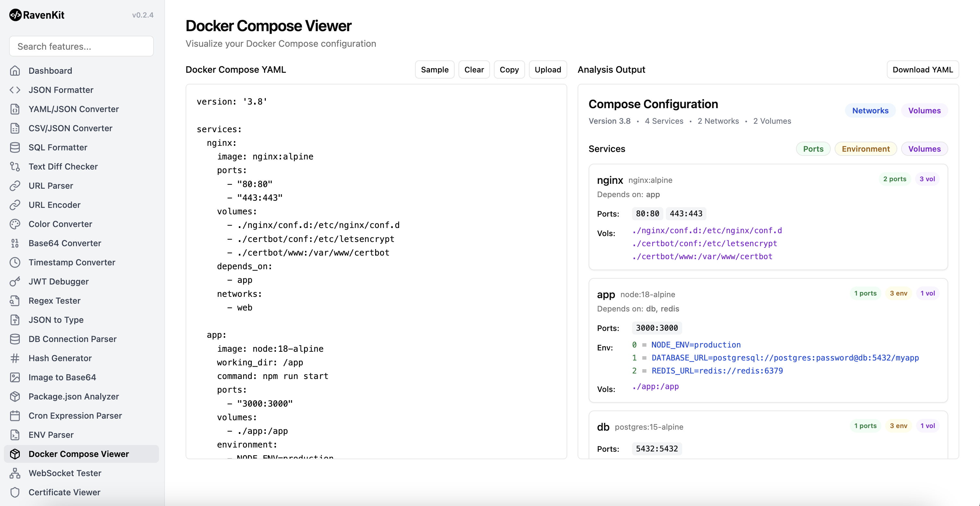
Task: Click the Search features input field
Action: click(x=81, y=46)
